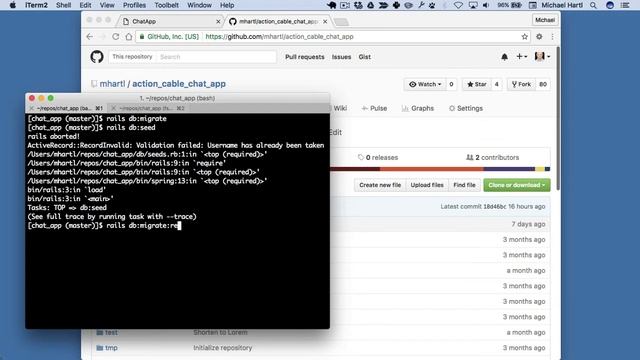Expand the plus create-new dropdown
640x360 pixels.
click(521, 57)
